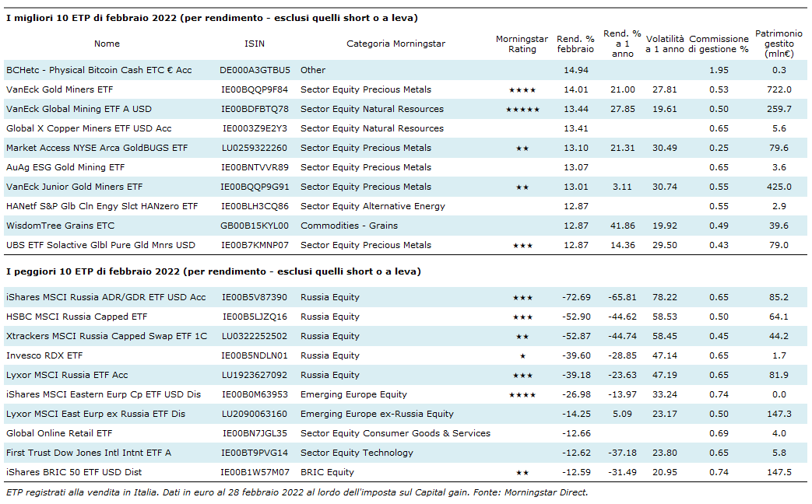Click the three-star rating of UBS ETF Solactive row
Viewport: 812px width, 504px height.
(x=522, y=246)
